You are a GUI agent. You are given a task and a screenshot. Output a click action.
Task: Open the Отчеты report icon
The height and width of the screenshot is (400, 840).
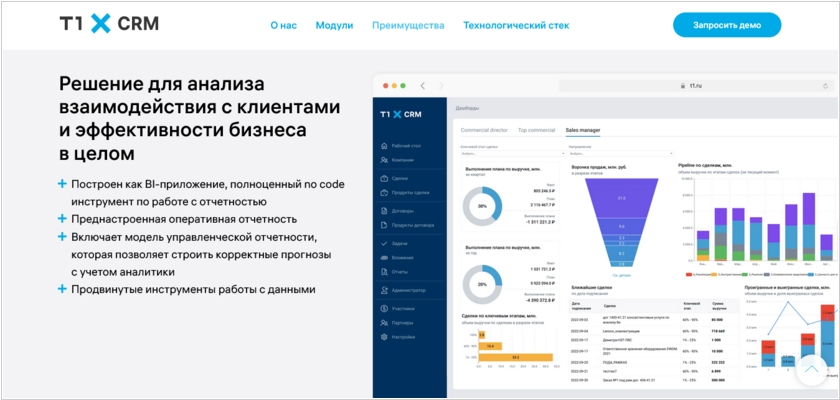coord(384,271)
